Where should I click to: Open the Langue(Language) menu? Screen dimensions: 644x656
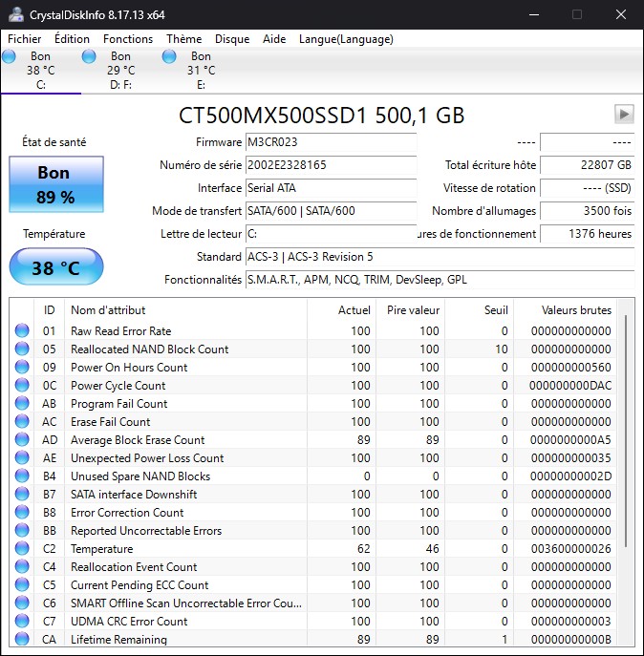[x=346, y=39]
